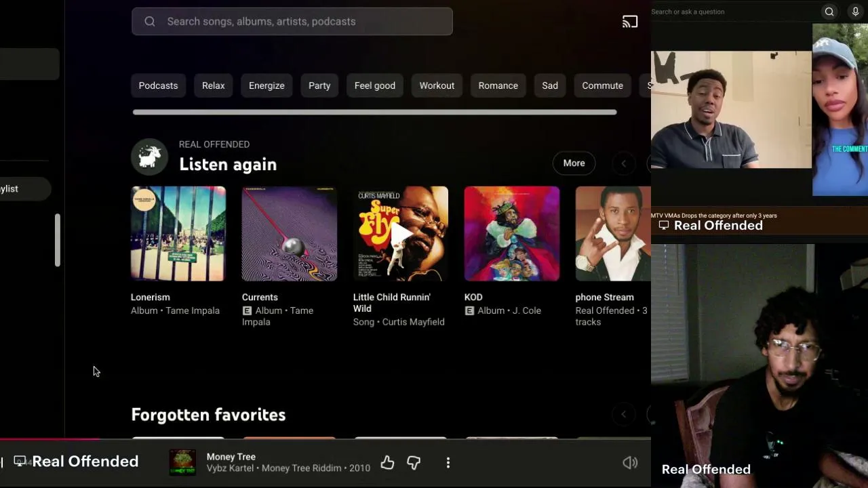Viewport: 868px width, 488px height.
Task: Click the previous arrow for Forgotten favorites
Action: point(623,414)
